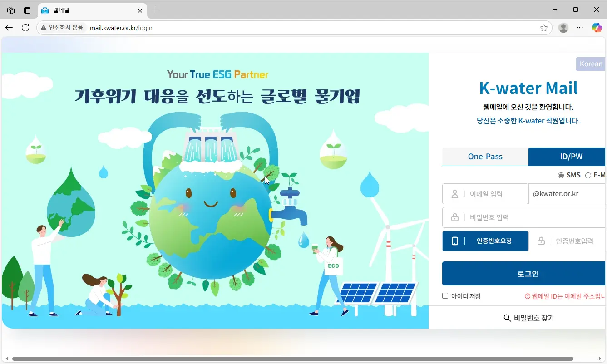The image size is (607, 364).
Task: Select the SMS authentication radio button
Action: [561, 175]
